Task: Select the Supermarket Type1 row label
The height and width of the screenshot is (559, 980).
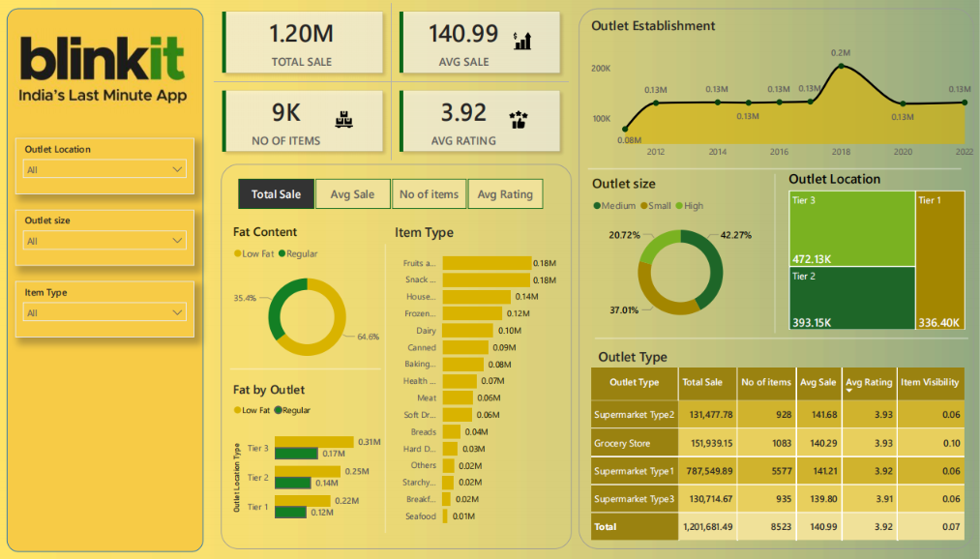Action: click(635, 472)
